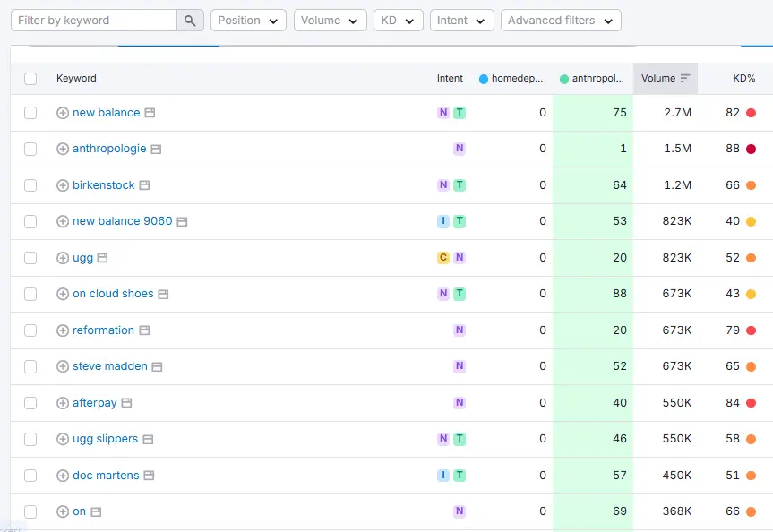Open SERP icon next to anthropologie keyword
The width and height of the screenshot is (773, 532).
156,149
